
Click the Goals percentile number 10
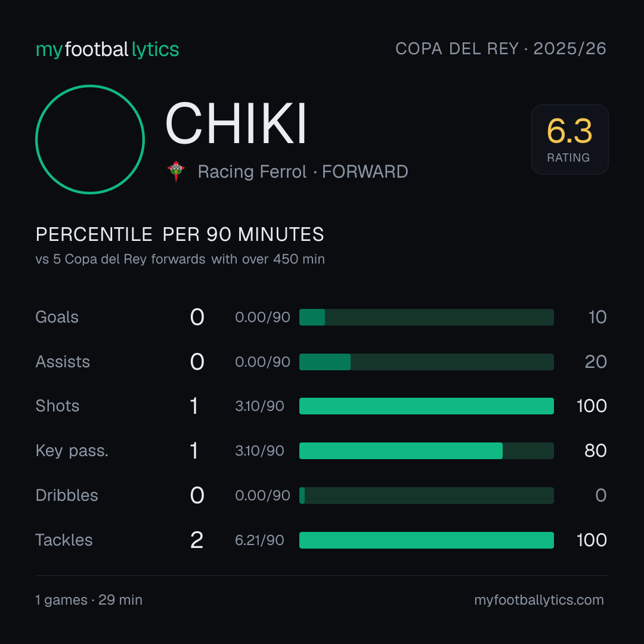tap(597, 317)
